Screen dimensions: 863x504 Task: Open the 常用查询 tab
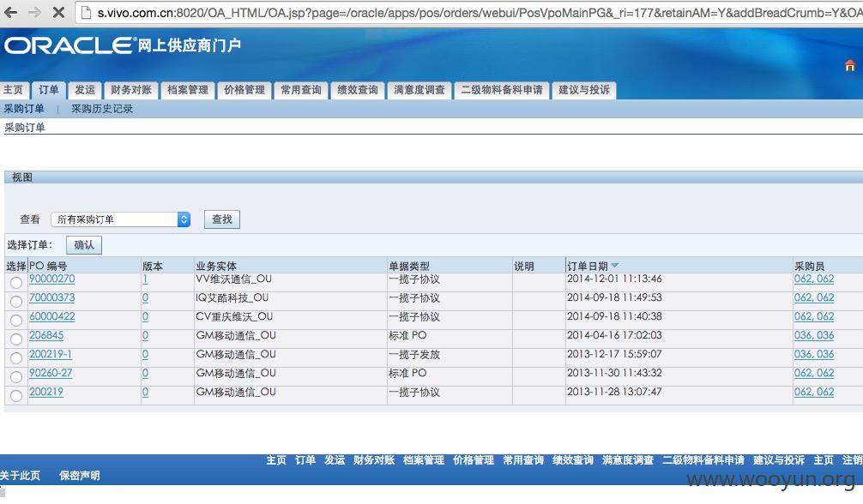(301, 90)
